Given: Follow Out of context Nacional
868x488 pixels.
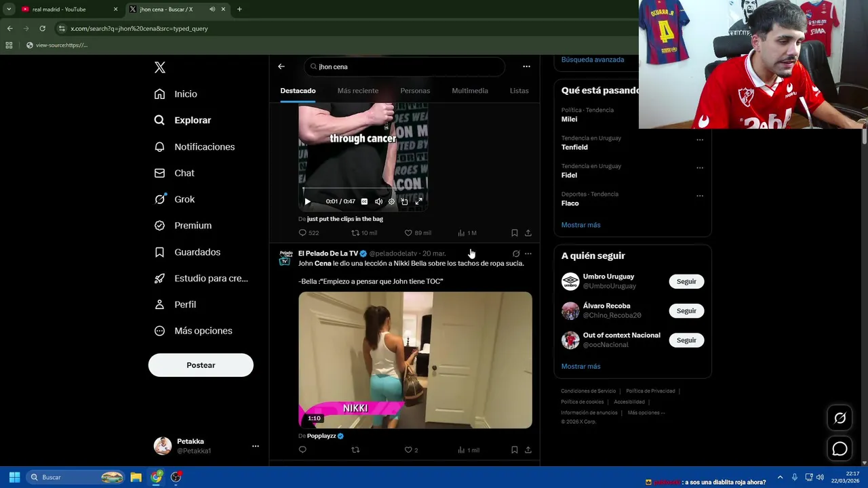Looking at the screenshot, I should [686, 340].
